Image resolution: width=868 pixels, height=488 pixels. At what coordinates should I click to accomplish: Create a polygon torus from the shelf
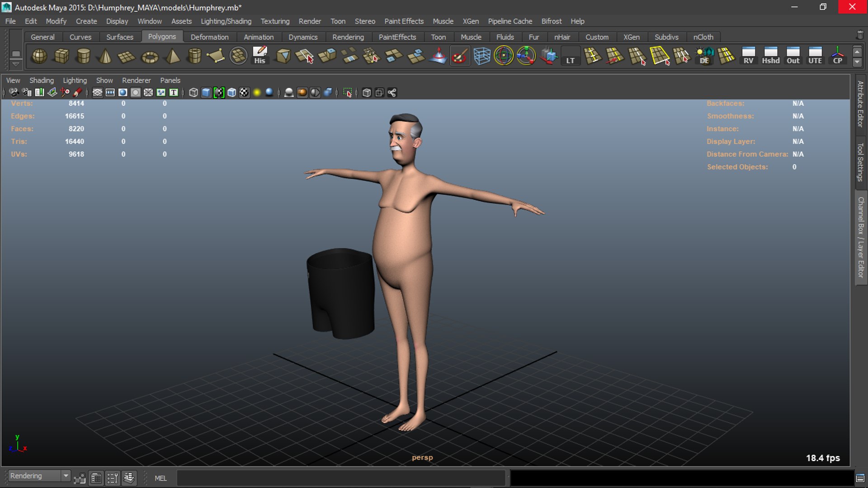(x=150, y=56)
